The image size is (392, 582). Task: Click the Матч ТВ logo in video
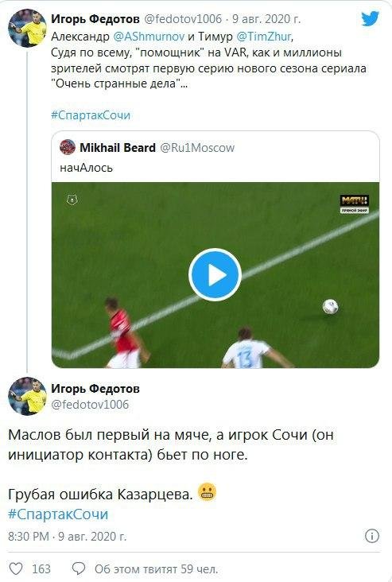pos(355,204)
